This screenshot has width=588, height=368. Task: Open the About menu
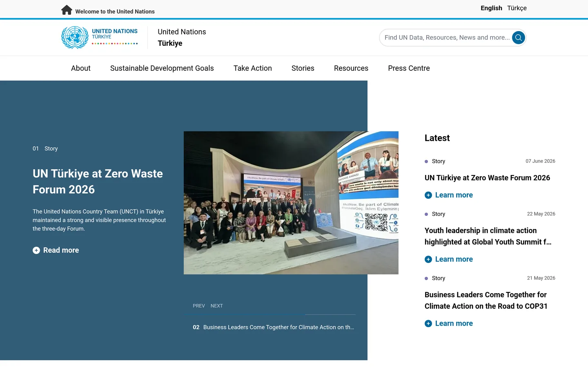point(81,68)
